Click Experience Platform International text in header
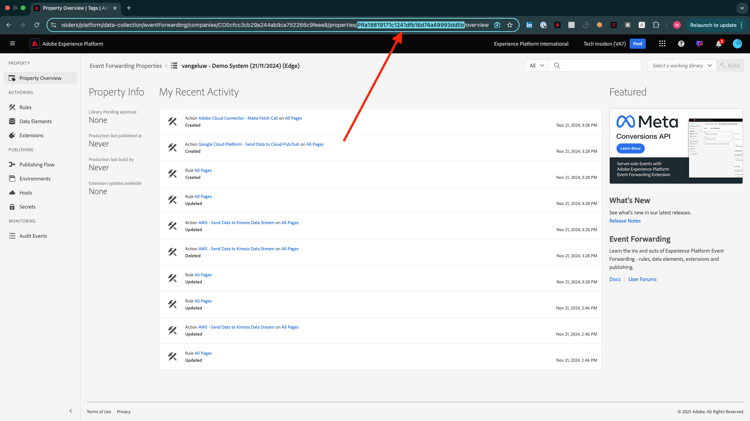Viewport: 750px width, 421px height. tap(531, 44)
